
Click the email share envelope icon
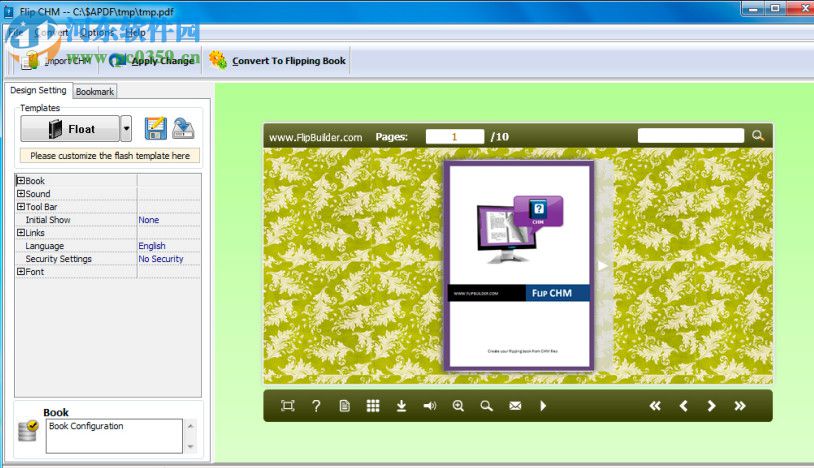(x=515, y=406)
